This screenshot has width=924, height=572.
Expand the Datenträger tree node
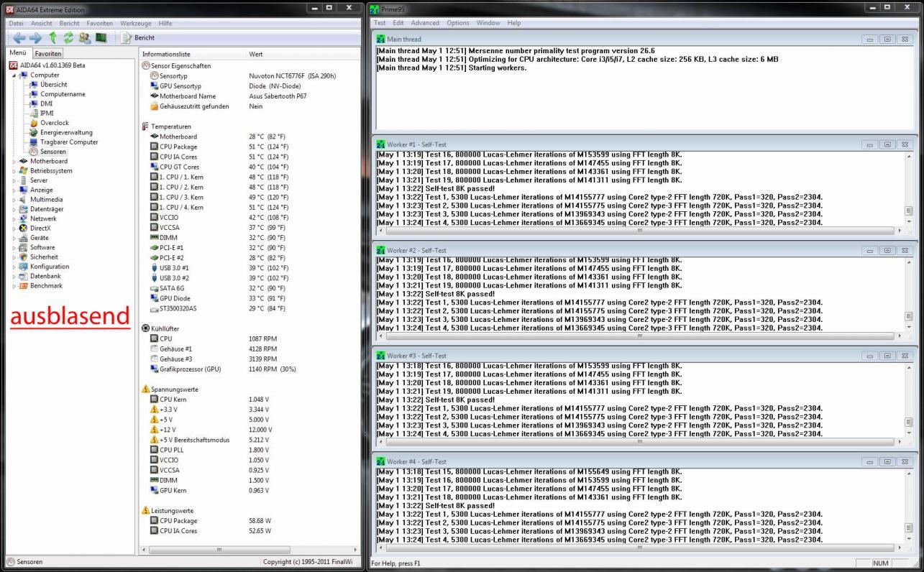tap(14, 209)
